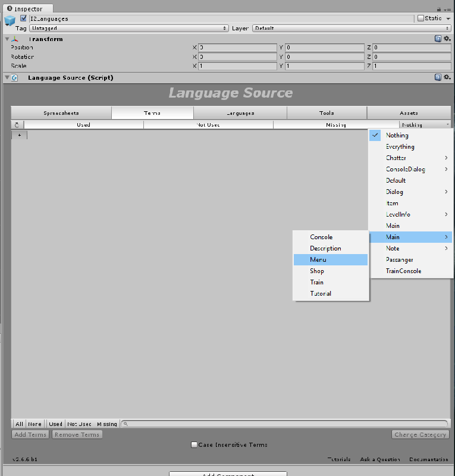Click the GameObject cube icon

(x=10, y=21)
